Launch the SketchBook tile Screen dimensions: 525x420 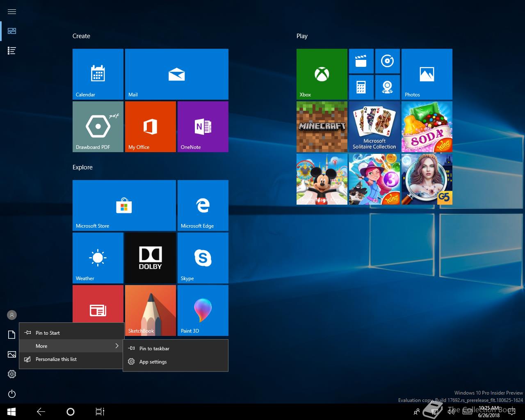[x=151, y=310]
